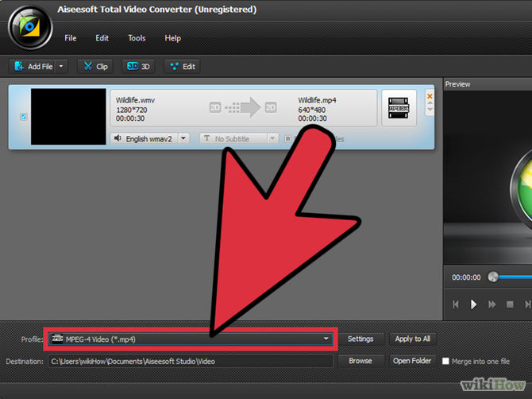Fast forward the preview video
The height and width of the screenshot is (399, 532).
(492, 304)
